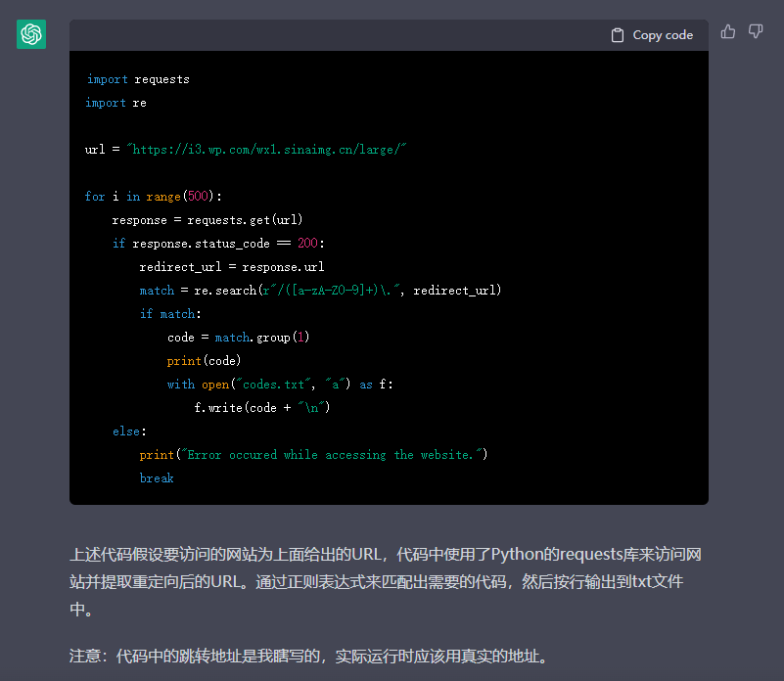Click the redirect_url = response.url line
Viewport: 784px width, 681px height.
point(232,267)
